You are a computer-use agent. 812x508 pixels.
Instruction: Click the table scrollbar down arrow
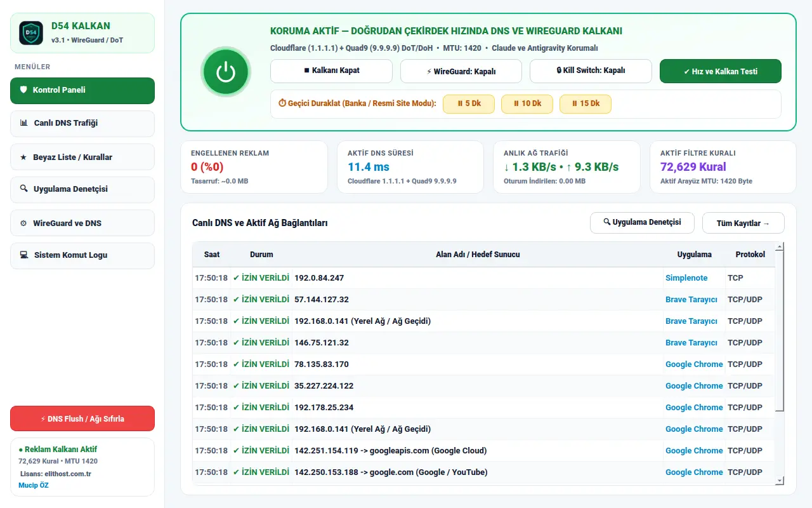pyautogui.click(x=780, y=481)
